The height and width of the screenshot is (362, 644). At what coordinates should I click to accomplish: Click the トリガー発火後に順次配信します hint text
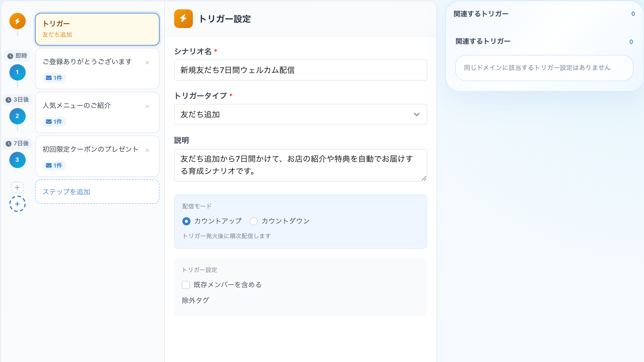coord(227,236)
